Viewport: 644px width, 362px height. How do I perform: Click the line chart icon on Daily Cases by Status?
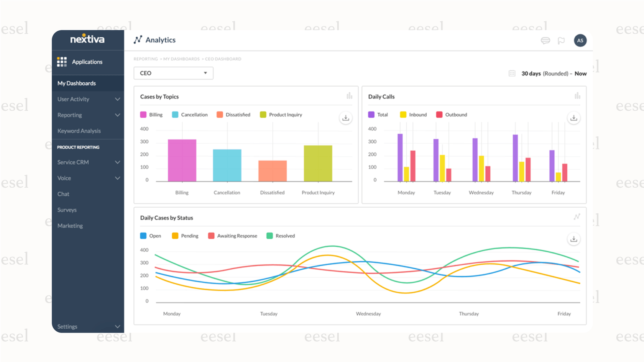(577, 217)
